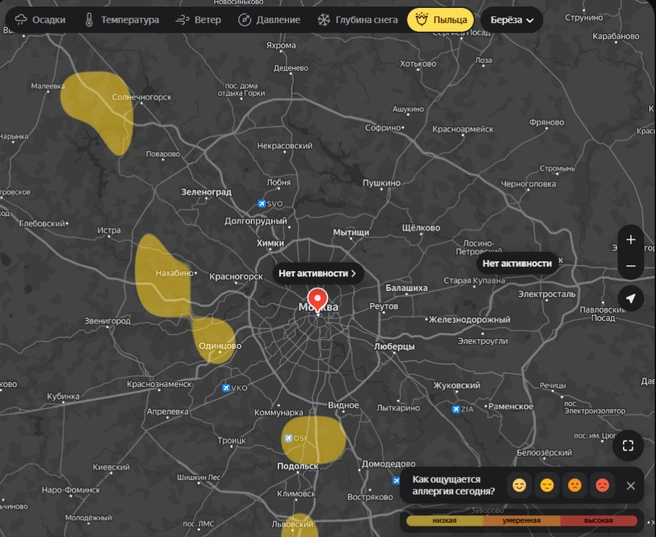Screen dimensions: 656x537
Task: Open the Берёза allergen dropdown
Action: (x=512, y=20)
